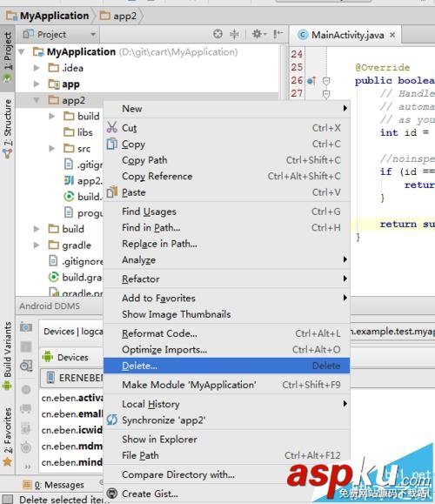Viewport: 435px width, 504px height.
Task: Click the collapse all icon in Project toolbar
Action: coord(235,34)
